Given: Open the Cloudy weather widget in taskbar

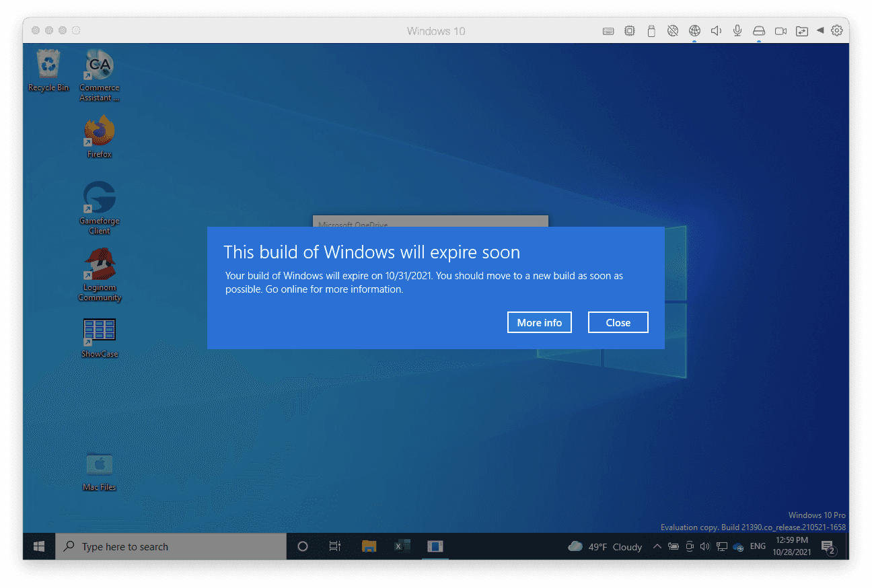Looking at the screenshot, I should 605,546.
